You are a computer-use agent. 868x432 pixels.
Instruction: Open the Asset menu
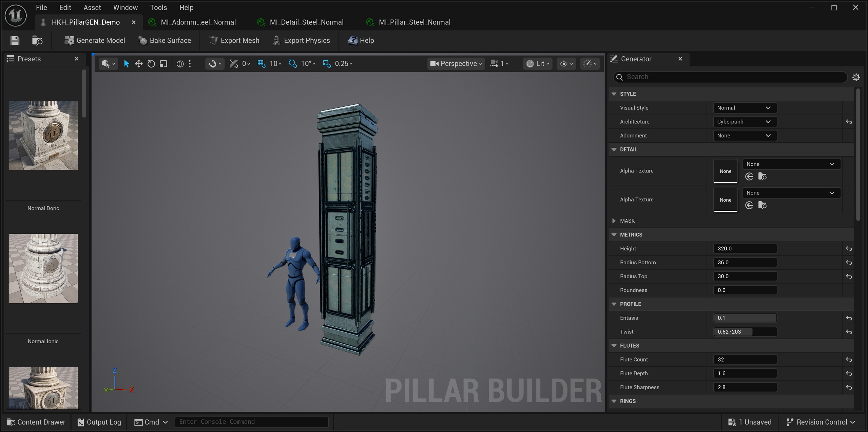point(92,7)
